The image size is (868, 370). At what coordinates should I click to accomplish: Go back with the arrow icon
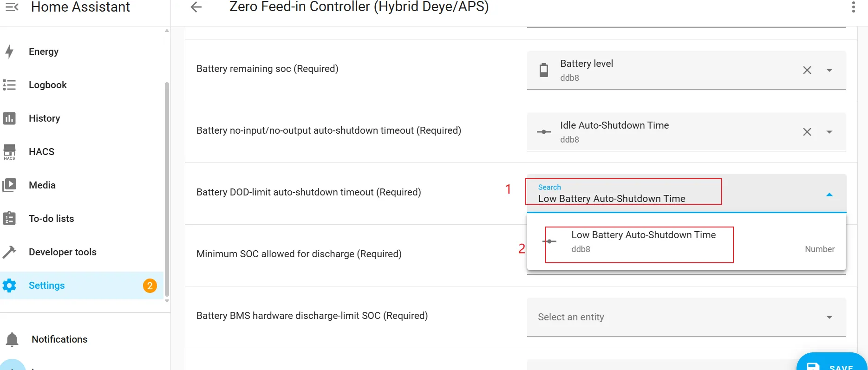196,7
